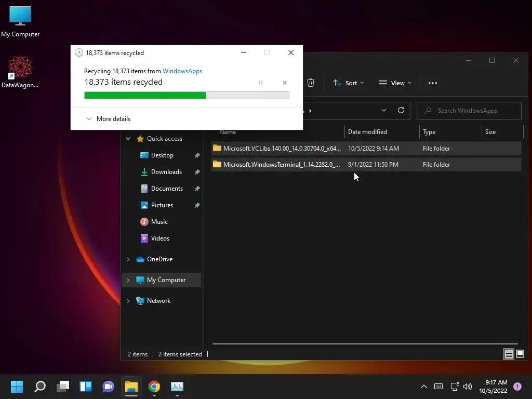Expand the Network tree node
Viewport: 532px width, 399px height.
(128, 301)
